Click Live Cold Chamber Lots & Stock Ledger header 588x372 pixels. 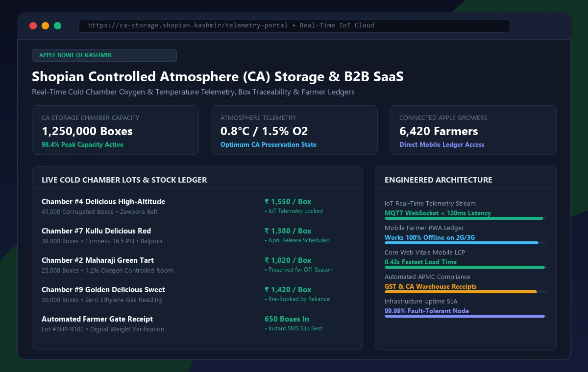[124, 180]
